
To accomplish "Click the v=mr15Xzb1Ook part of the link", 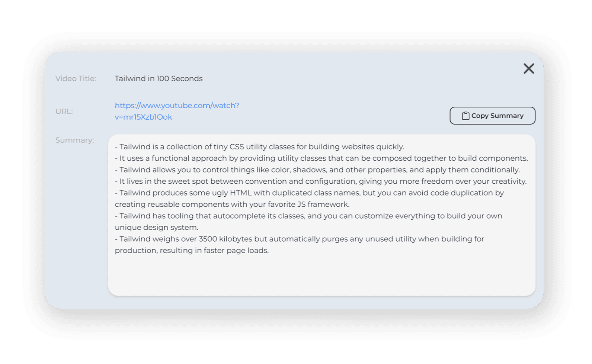I will point(143,117).
